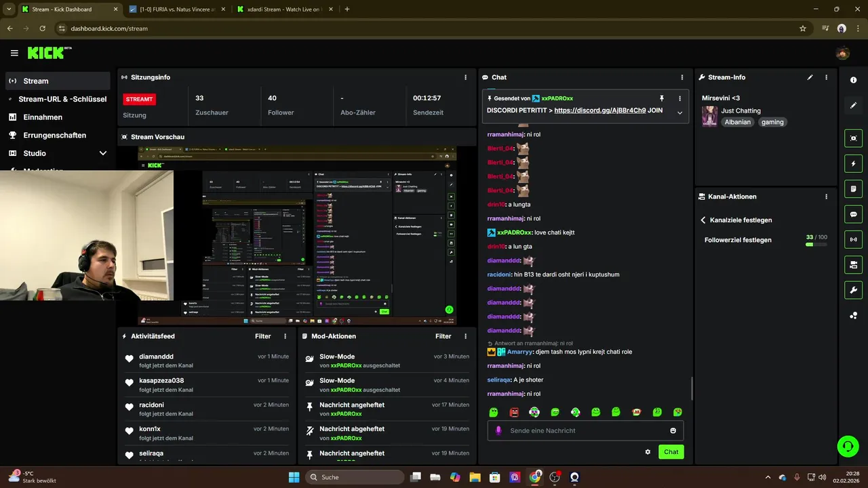This screenshot has height=488, width=868.
Task: Open Windows Start menu
Action: coord(294,477)
